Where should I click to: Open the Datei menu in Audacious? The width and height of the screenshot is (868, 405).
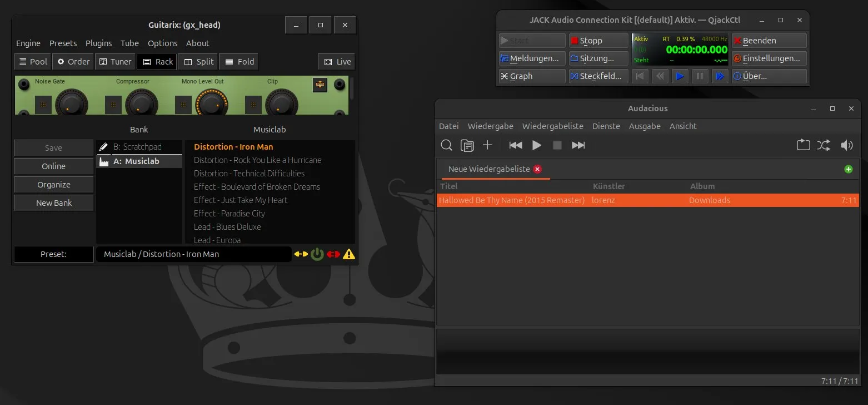click(x=448, y=126)
